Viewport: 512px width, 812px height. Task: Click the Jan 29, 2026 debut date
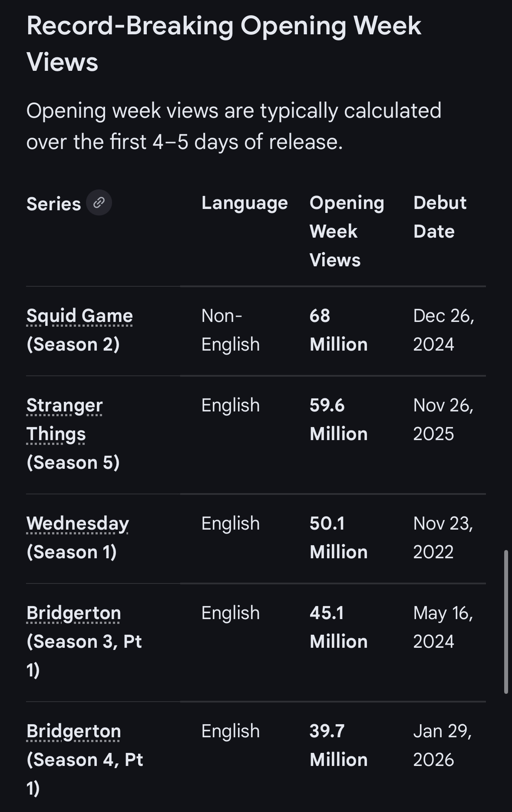tap(442, 745)
